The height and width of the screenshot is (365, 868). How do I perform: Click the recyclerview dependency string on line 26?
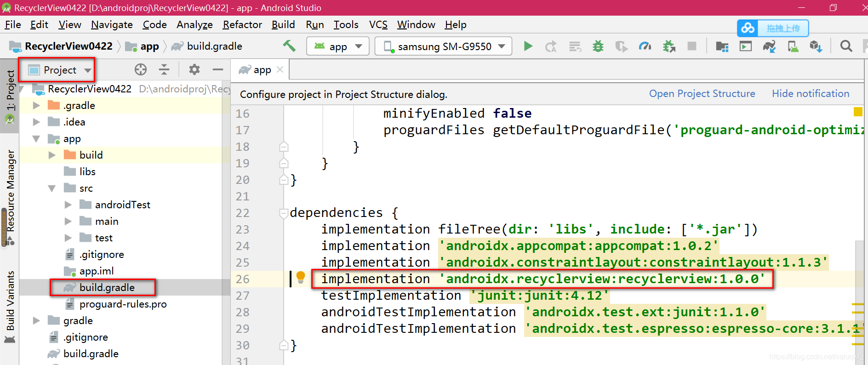click(x=602, y=279)
